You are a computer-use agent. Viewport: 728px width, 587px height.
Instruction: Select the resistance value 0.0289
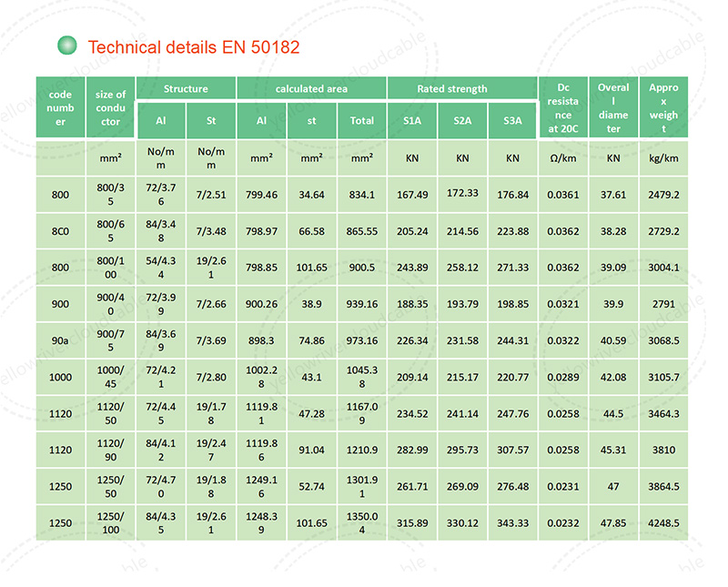pyautogui.click(x=563, y=377)
